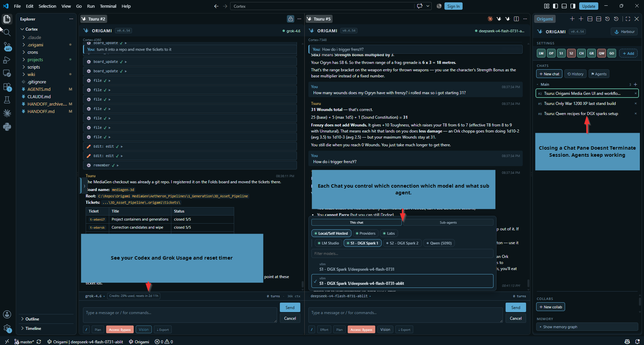This screenshot has width=644, height=345.
Task: Toggle the bottom Panel visibility
Action: click(x=564, y=6)
